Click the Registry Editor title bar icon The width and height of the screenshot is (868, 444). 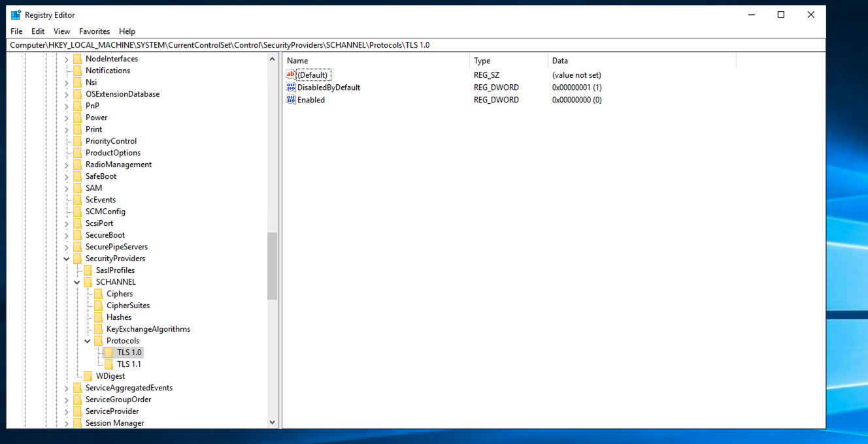coord(16,15)
